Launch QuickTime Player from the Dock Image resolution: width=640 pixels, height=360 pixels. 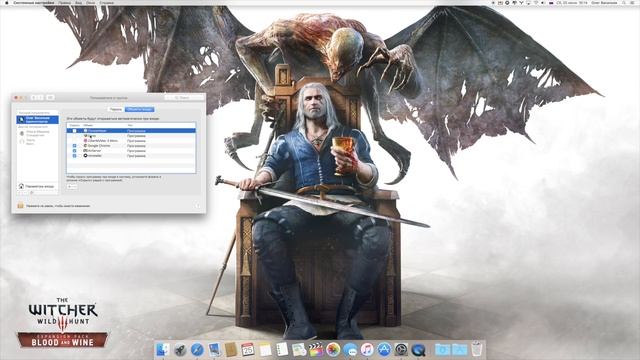click(418, 350)
